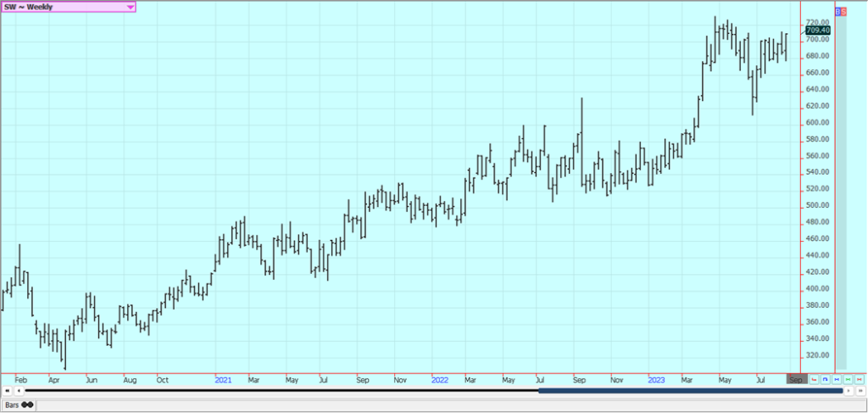Click the 720.00 price axis label
The width and height of the screenshot is (868, 413).
pyautogui.click(x=818, y=23)
